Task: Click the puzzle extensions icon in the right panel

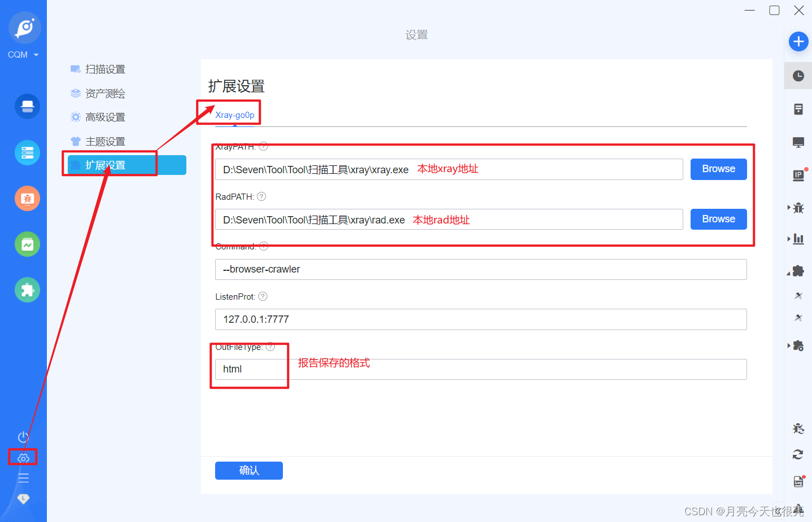Action: pyautogui.click(x=798, y=271)
